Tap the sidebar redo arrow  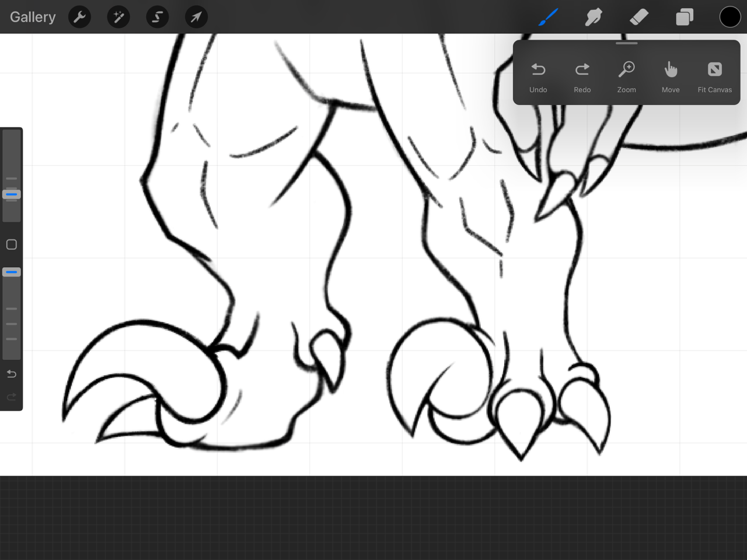click(x=12, y=397)
